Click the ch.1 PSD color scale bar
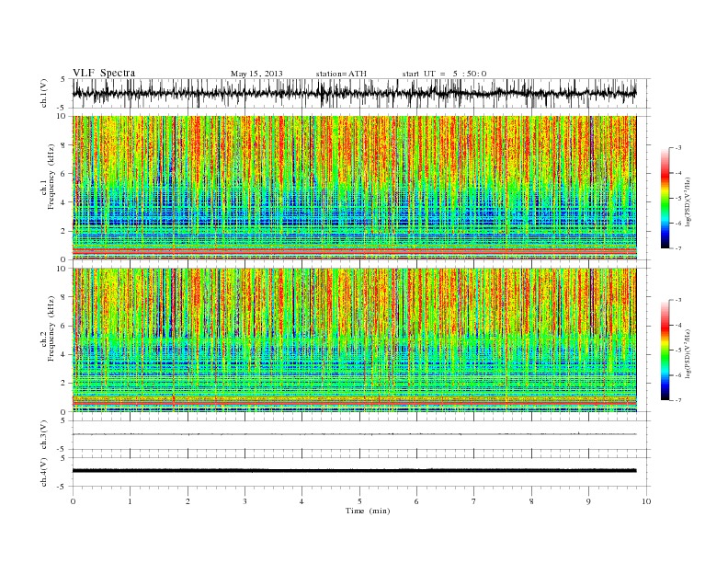728x563 pixels. (x=665, y=198)
